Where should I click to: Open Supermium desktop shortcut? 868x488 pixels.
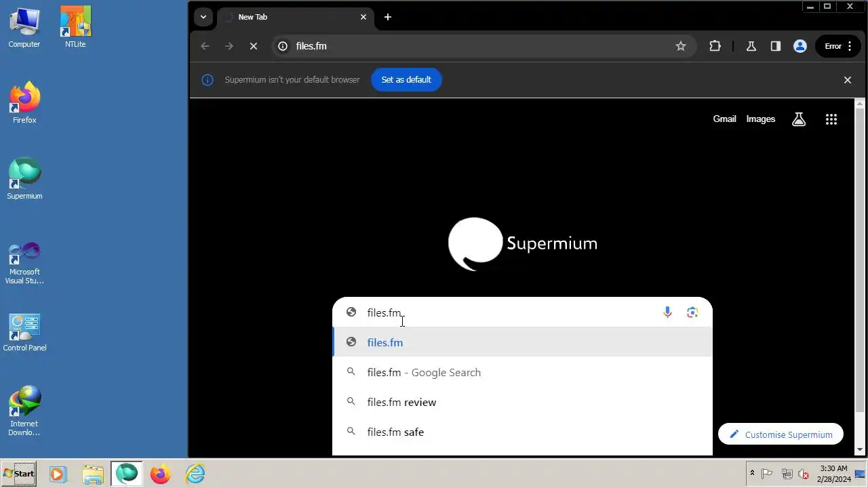point(24,179)
